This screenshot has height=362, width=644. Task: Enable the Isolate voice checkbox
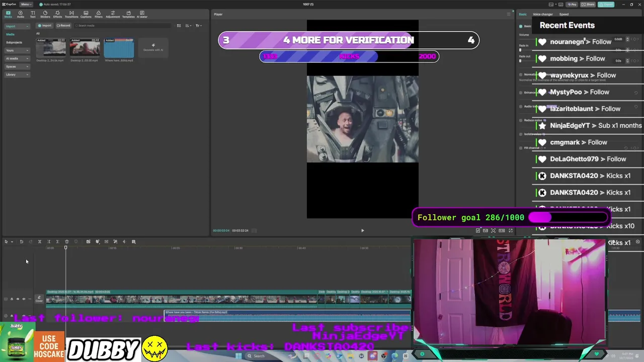pyautogui.click(x=521, y=134)
